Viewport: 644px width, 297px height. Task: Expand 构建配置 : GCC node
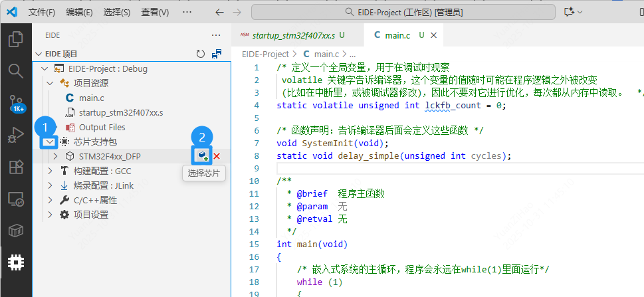50,171
